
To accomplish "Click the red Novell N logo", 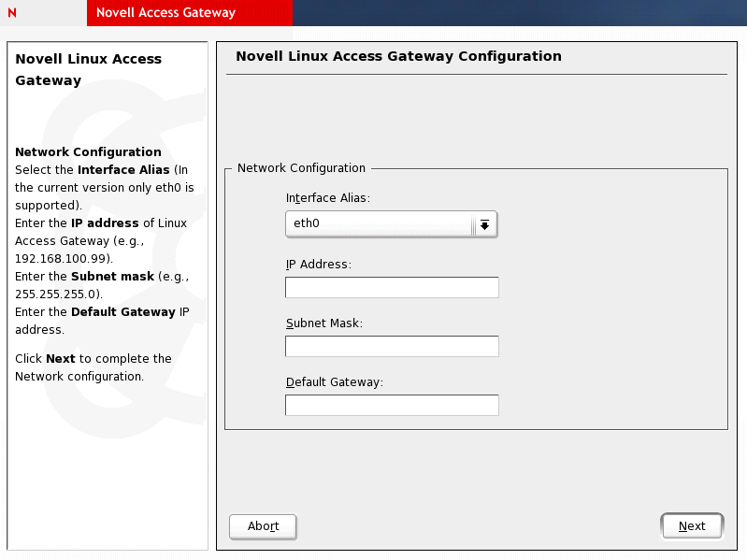I will 12,13.
